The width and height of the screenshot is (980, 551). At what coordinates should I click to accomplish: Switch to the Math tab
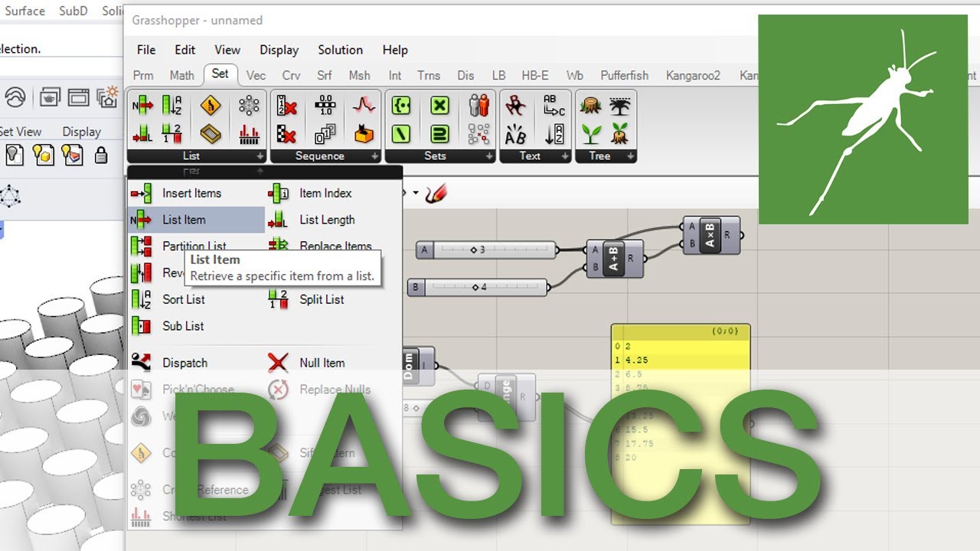coord(182,75)
